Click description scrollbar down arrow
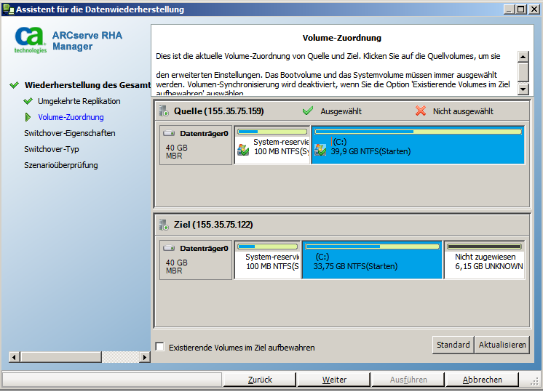The image size is (543, 392). pyautogui.click(x=523, y=89)
